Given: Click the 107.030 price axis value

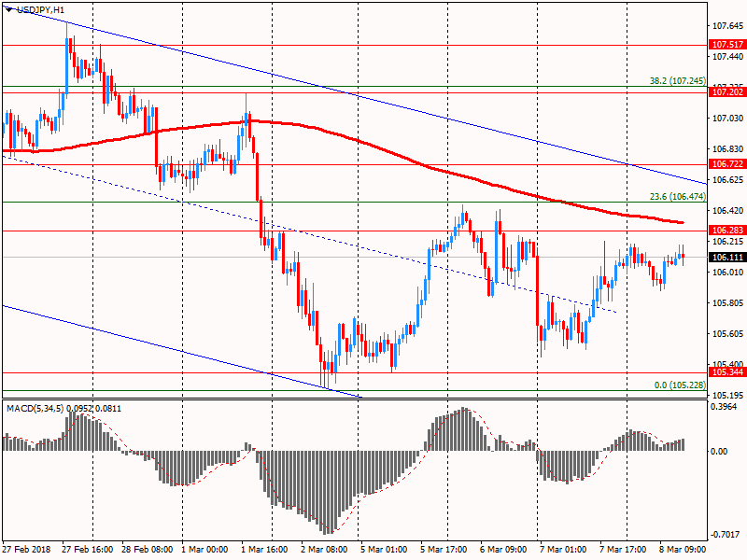Looking at the screenshot, I should [x=727, y=119].
